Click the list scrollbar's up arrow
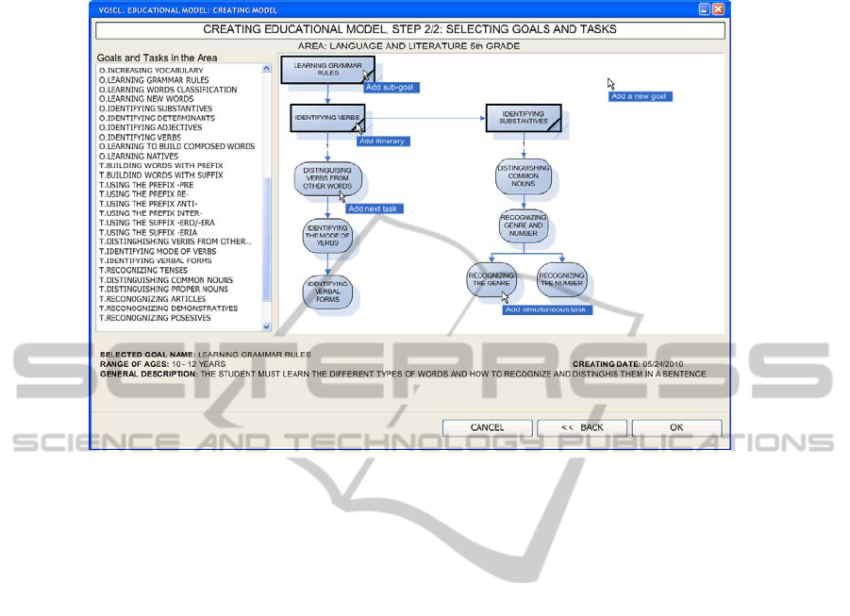This screenshot has width=850, height=616. point(267,69)
